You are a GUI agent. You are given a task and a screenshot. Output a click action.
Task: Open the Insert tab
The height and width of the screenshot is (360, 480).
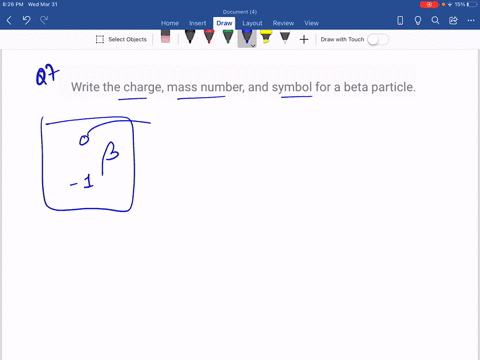197,23
